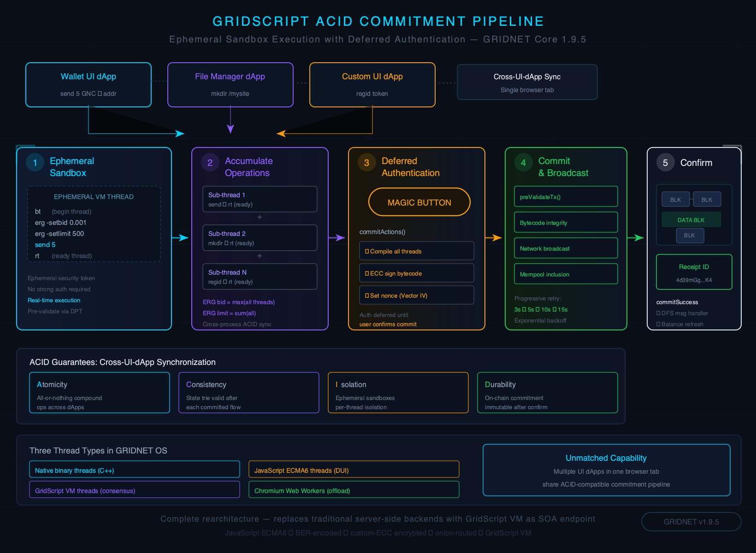Screen dimensions: 756x553
Task: Click the step 1 number circle
Action: click(35, 163)
